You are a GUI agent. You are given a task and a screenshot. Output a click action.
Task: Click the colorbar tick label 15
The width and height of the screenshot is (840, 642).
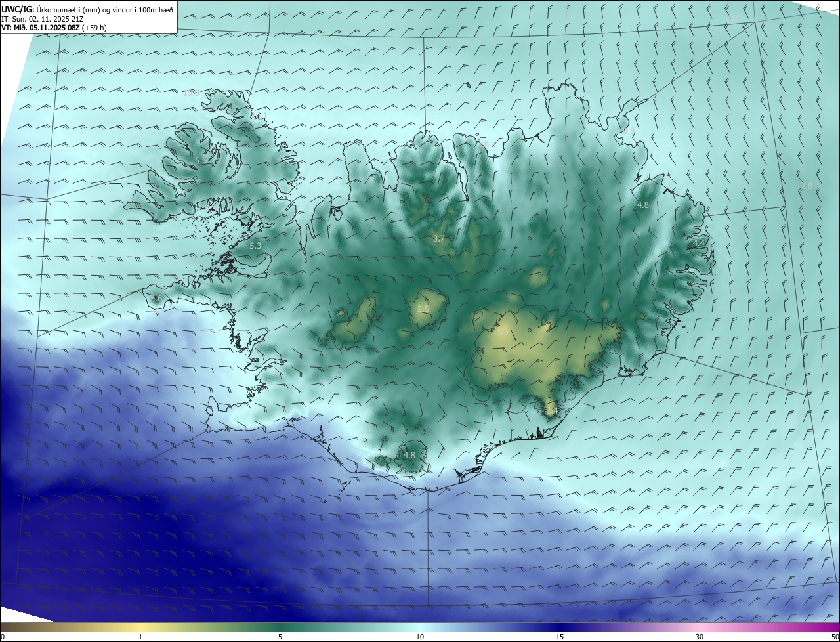click(x=560, y=637)
